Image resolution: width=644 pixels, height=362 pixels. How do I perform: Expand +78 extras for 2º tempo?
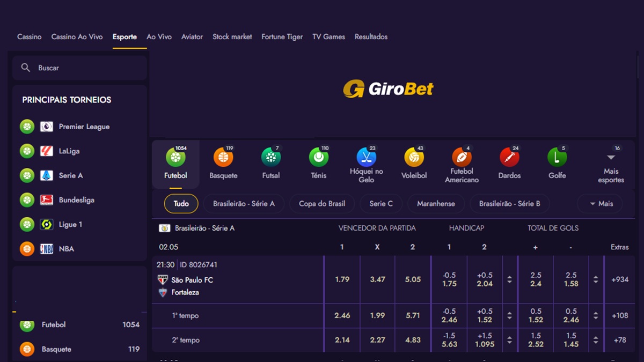(x=620, y=340)
